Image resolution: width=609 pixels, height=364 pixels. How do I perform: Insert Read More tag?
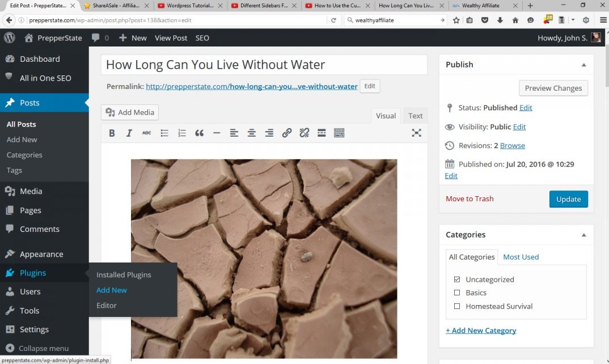click(x=322, y=133)
